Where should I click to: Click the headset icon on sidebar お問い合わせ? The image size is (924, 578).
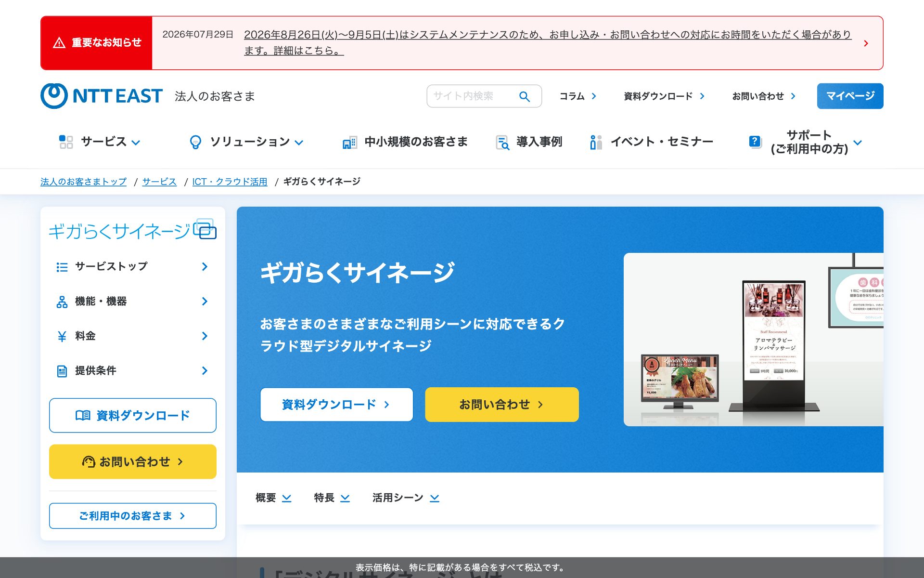coord(89,461)
